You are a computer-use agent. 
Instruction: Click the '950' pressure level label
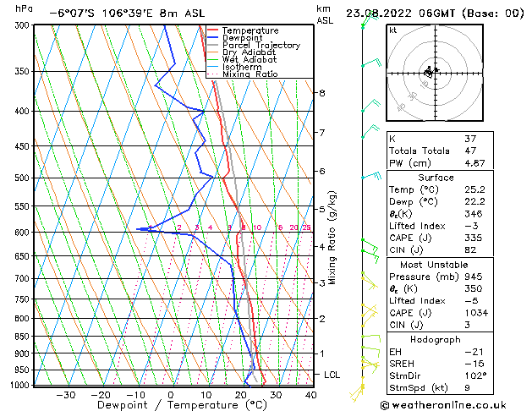click(x=24, y=370)
